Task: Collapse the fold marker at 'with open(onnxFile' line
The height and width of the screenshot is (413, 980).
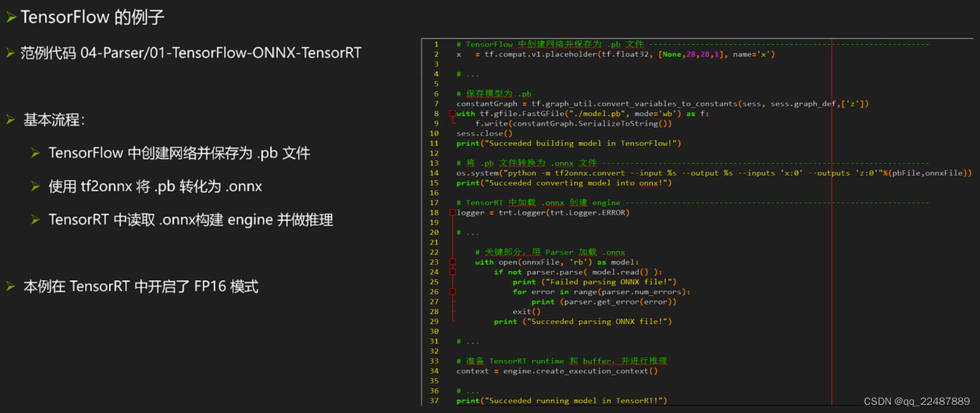Action: click(453, 262)
